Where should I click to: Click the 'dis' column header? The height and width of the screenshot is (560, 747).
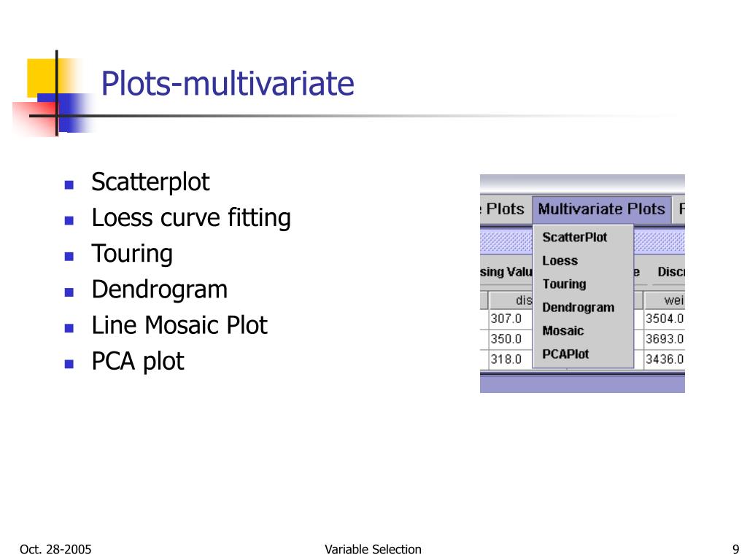[511, 300]
